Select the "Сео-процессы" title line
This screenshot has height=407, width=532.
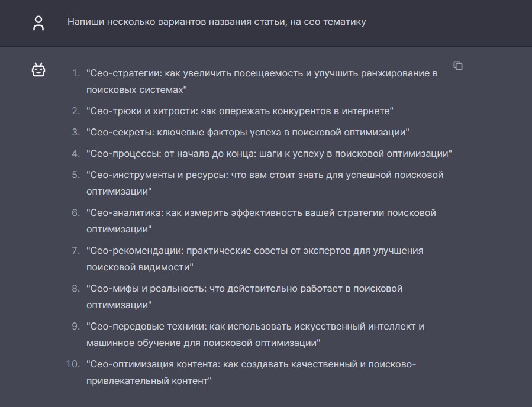[x=269, y=154]
